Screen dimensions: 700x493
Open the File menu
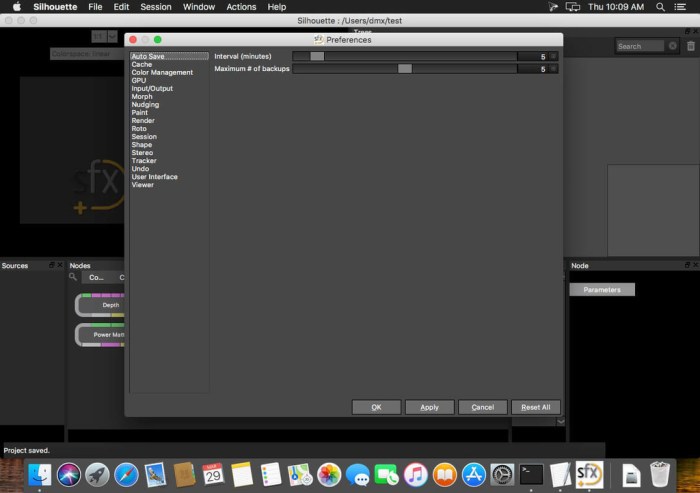click(x=95, y=7)
